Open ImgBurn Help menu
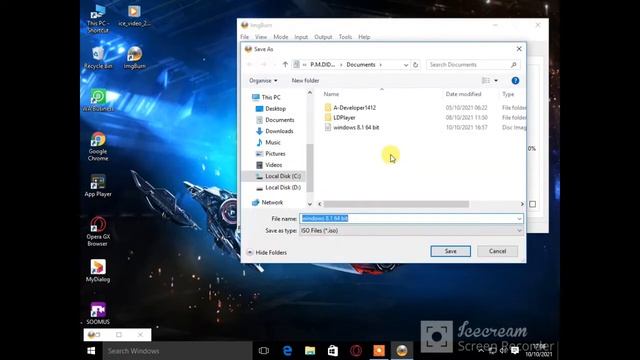 pos(364,37)
